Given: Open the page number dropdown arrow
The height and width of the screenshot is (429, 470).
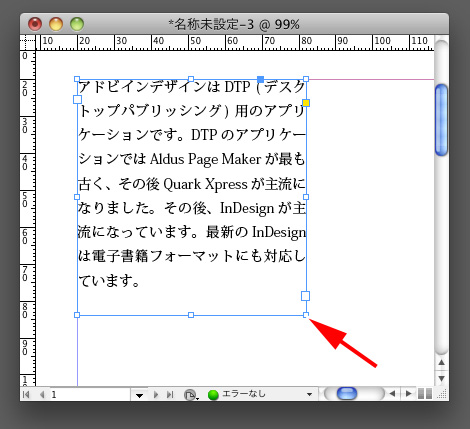Looking at the screenshot, I should (x=139, y=395).
